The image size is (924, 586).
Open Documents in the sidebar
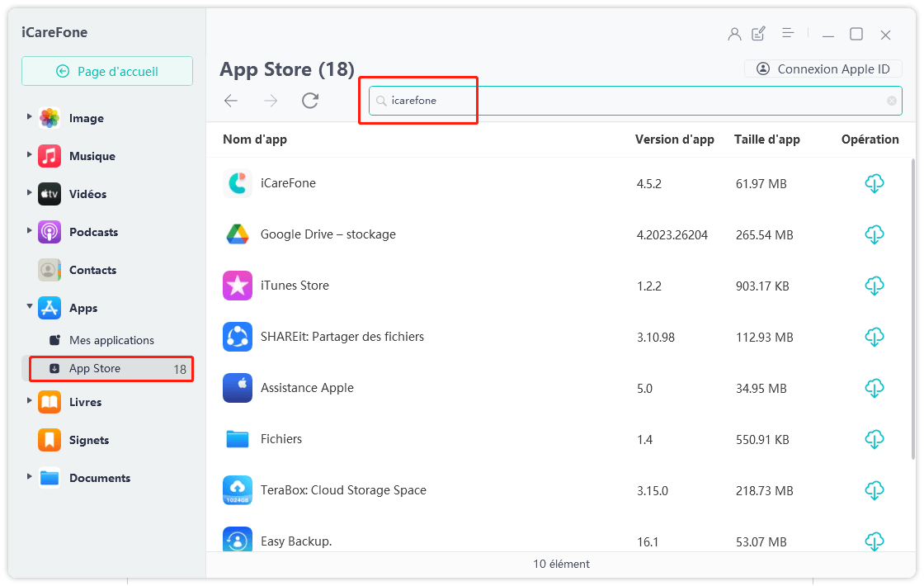click(x=100, y=478)
